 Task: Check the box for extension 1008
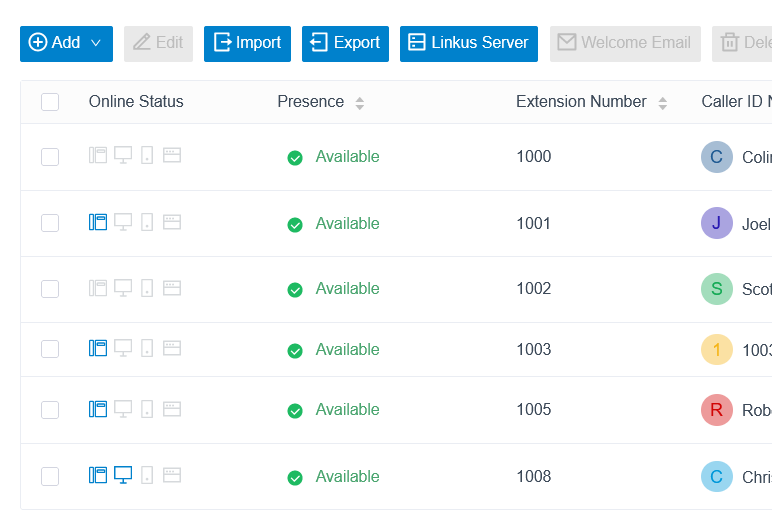click(50, 476)
